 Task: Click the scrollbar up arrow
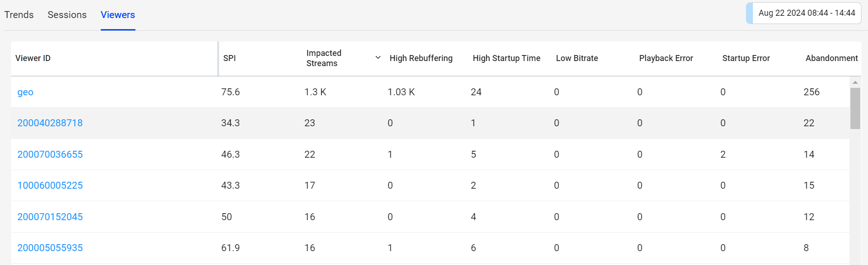855,82
